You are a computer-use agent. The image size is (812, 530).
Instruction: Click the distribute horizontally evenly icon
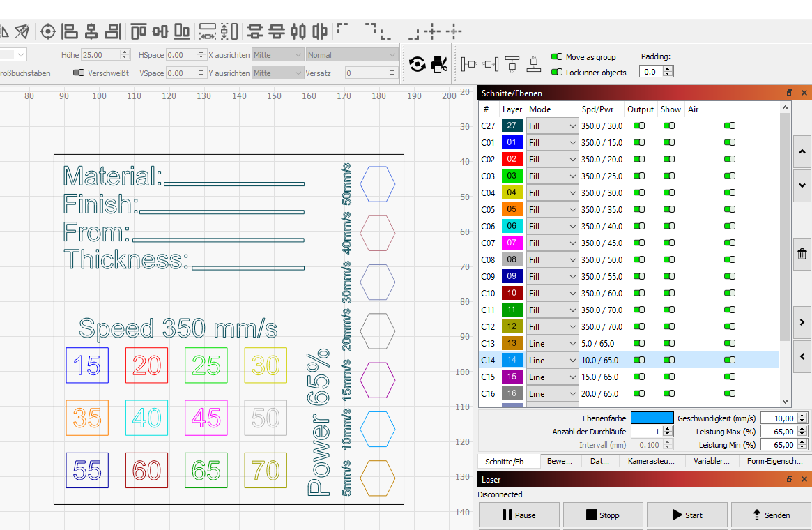click(x=208, y=31)
